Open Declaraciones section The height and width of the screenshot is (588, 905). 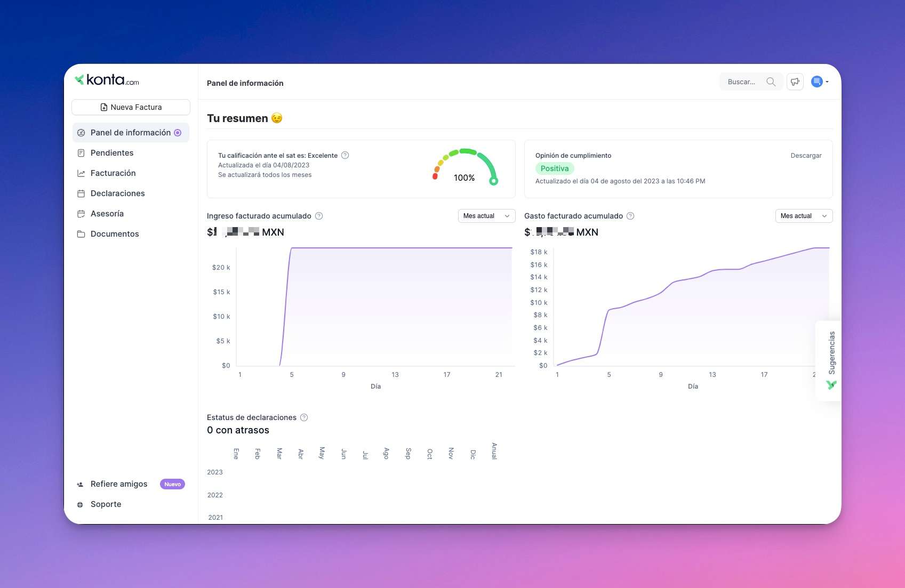coord(118,194)
